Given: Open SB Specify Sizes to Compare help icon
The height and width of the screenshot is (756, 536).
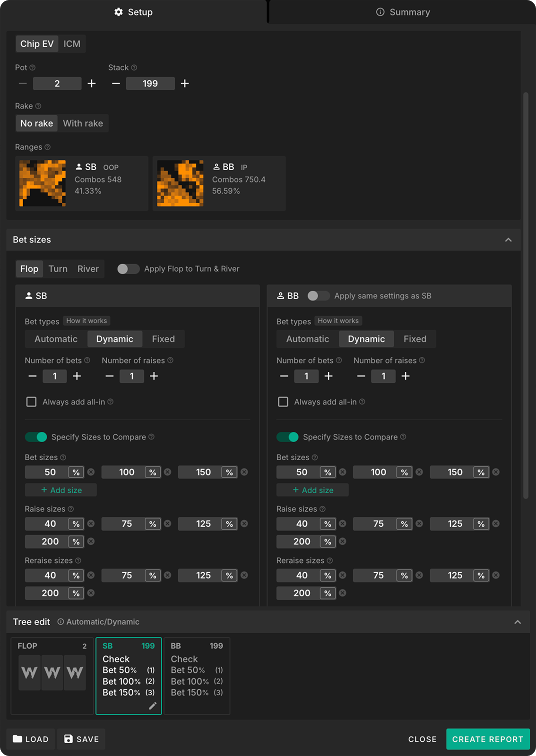Looking at the screenshot, I should click(x=152, y=437).
